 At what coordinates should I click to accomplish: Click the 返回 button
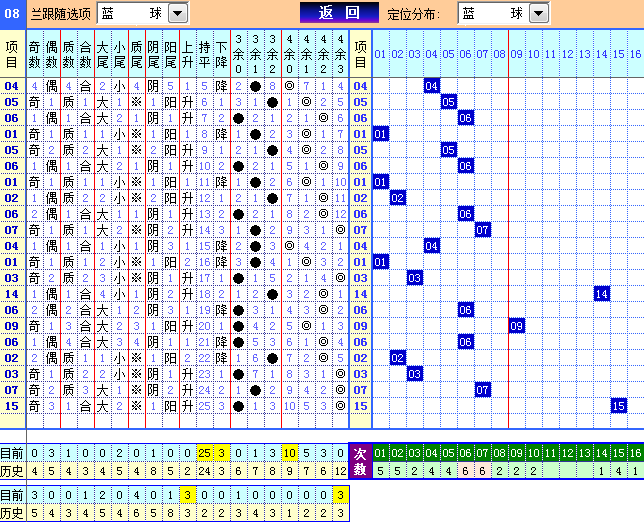[339, 13]
